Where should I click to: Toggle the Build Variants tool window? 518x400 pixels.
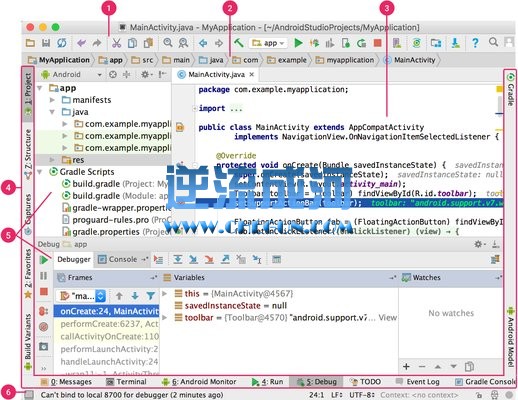(28, 342)
